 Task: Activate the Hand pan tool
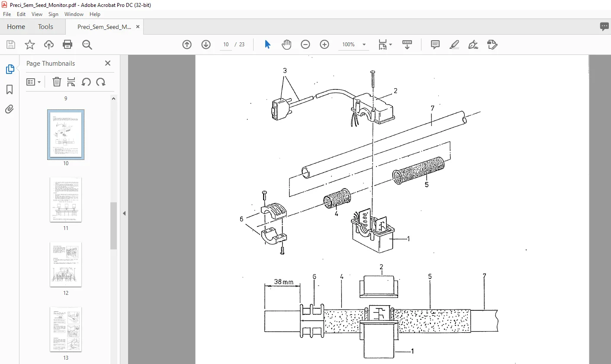[x=286, y=45]
